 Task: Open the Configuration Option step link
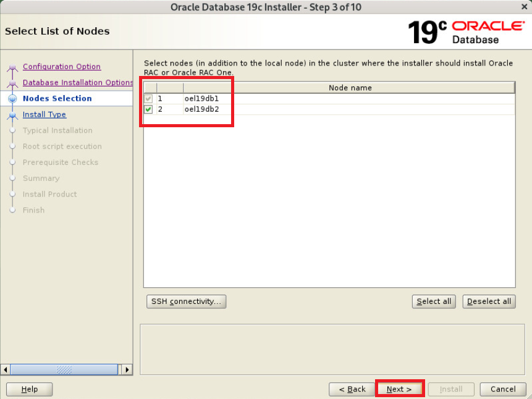pyautogui.click(x=62, y=67)
